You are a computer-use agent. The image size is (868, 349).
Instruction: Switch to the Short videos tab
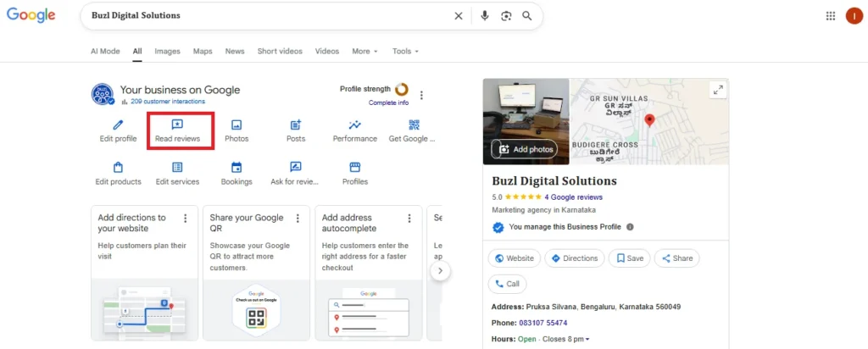click(280, 51)
